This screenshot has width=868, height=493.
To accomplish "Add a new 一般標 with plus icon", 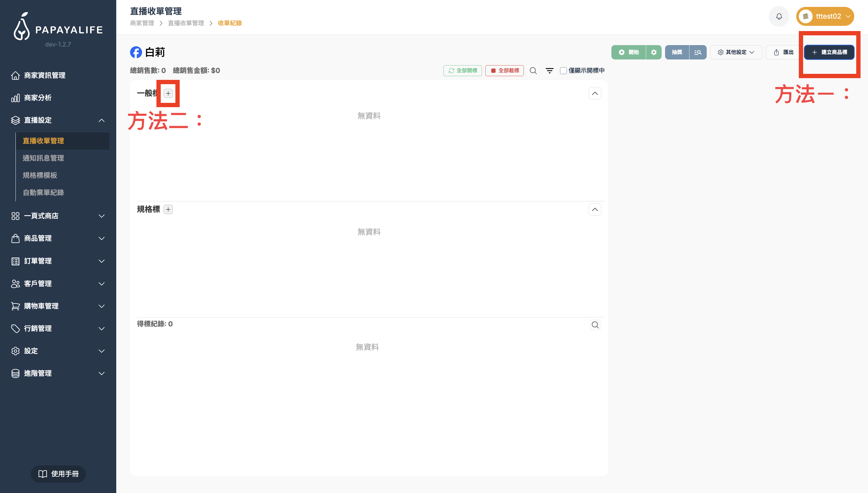I will pyautogui.click(x=168, y=93).
